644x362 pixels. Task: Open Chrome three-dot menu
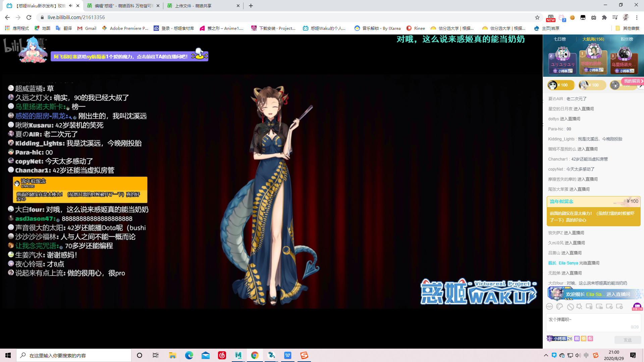637,17
